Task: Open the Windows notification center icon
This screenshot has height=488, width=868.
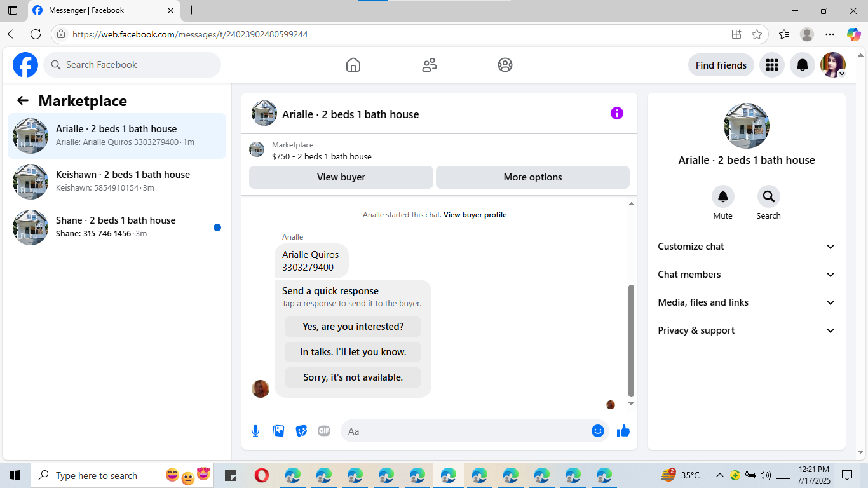Action: [x=847, y=475]
